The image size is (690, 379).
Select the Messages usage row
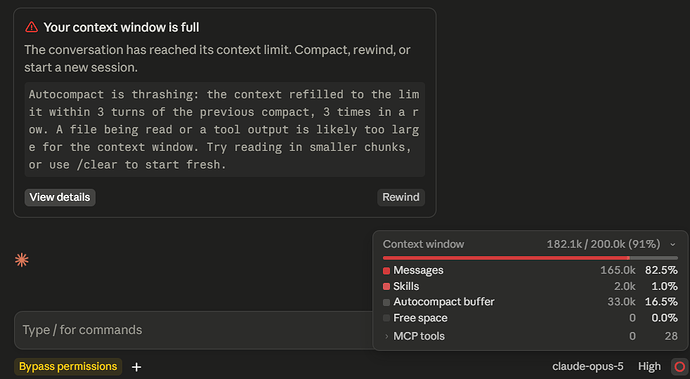[x=530, y=270]
